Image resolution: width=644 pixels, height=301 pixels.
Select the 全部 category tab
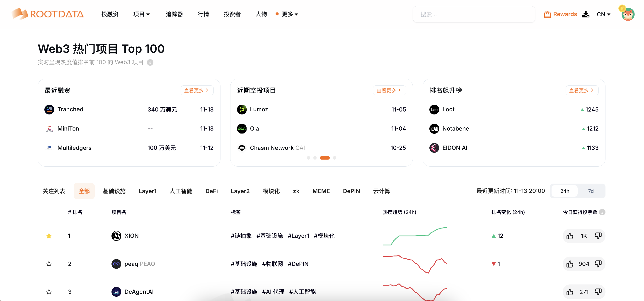(84, 191)
